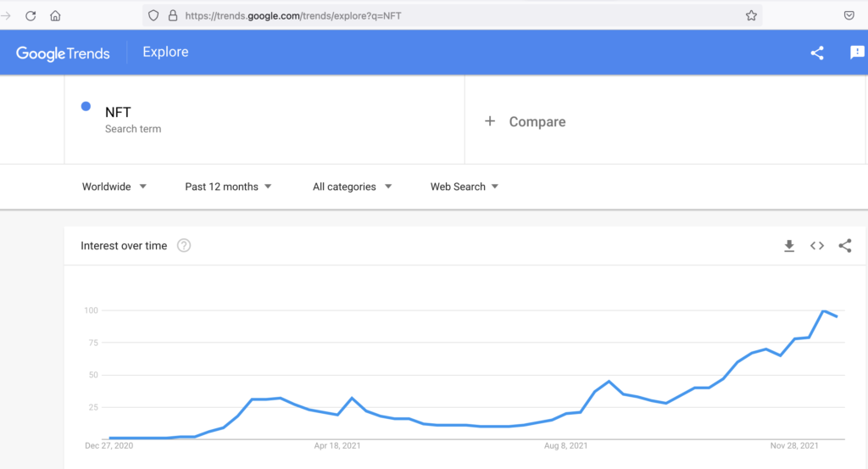
Task: Show help for Interest over time
Action: pyautogui.click(x=184, y=245)
